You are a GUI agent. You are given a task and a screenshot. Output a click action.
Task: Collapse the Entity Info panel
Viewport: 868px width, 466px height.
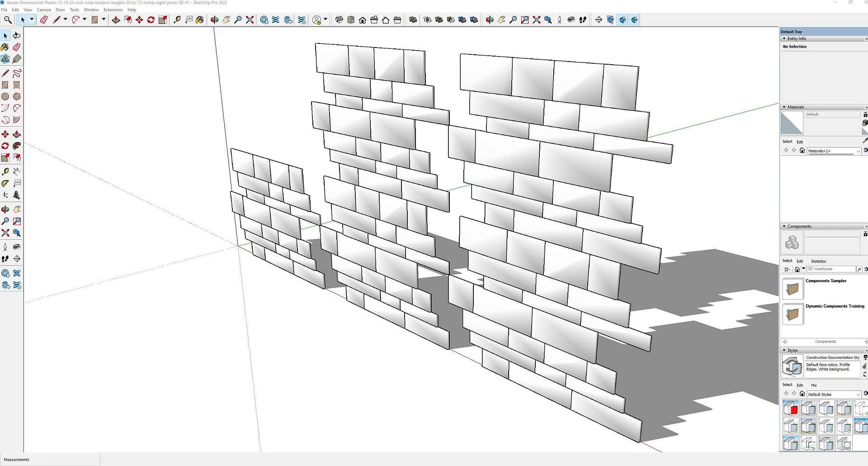pyautogui.click(x=784, y=39)
